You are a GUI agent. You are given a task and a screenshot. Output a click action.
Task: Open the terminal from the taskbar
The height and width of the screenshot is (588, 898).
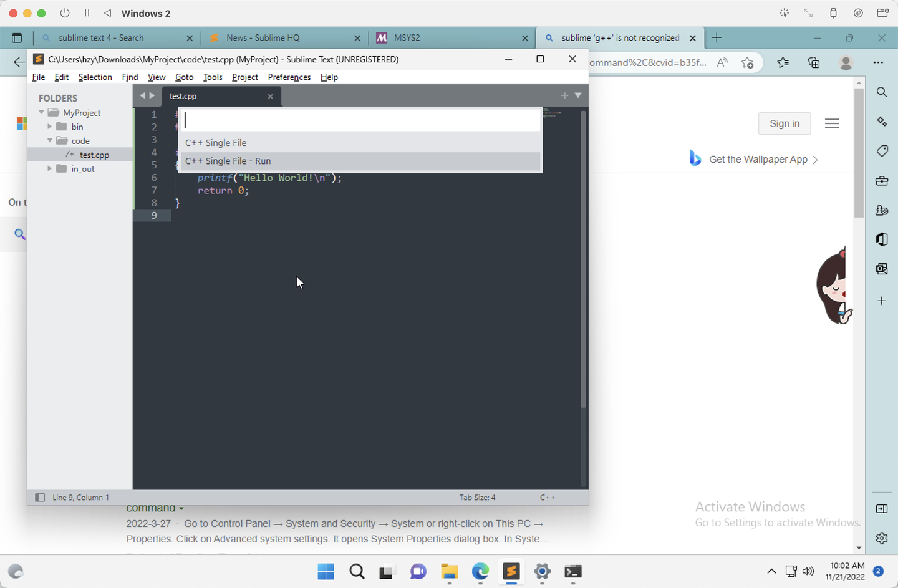tap(572, 572)
